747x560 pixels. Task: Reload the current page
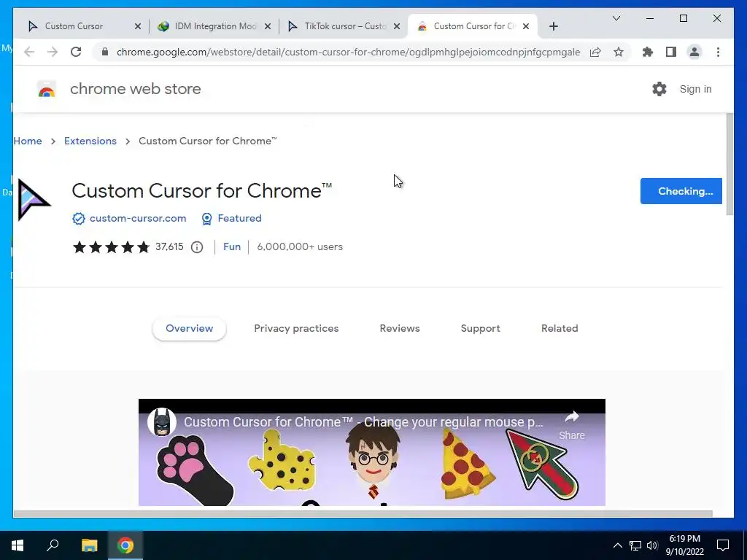76,52
